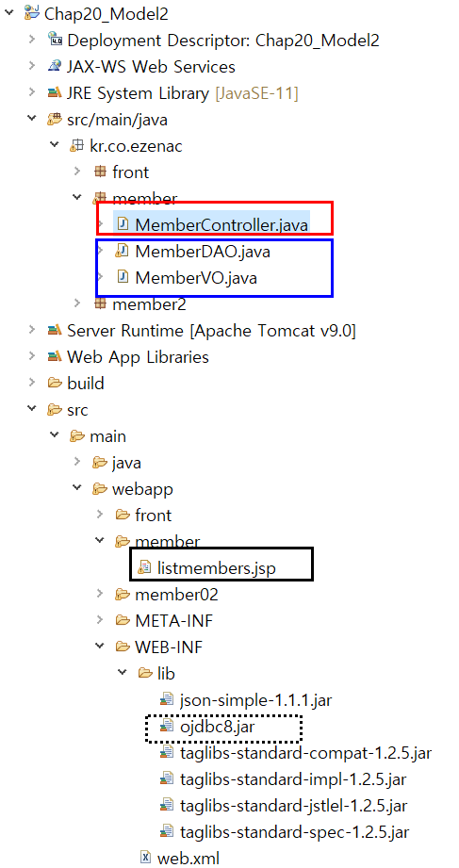Viewport: 459px width, 868px height.
Task: Click the webapp folder icon
Action: pos(100,489)
